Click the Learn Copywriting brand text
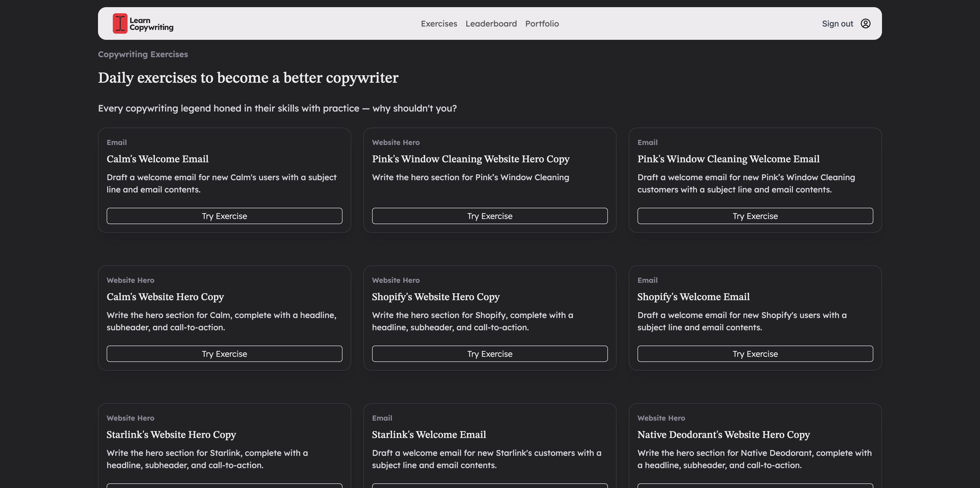 pyautogui.click(x=151, y=24)
